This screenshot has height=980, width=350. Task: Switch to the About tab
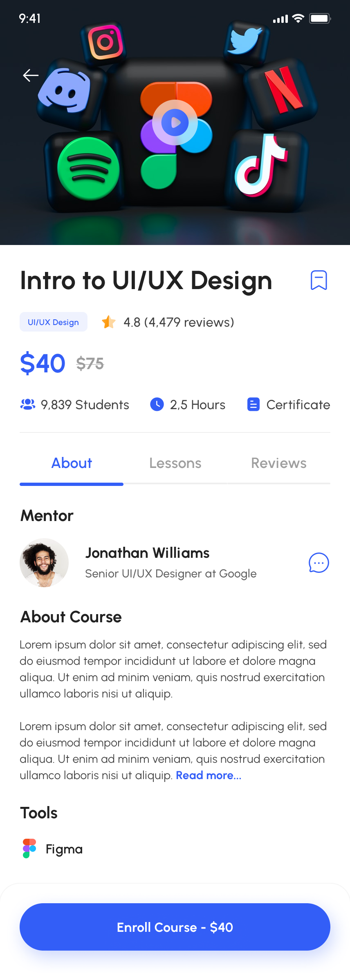point(72,463)
